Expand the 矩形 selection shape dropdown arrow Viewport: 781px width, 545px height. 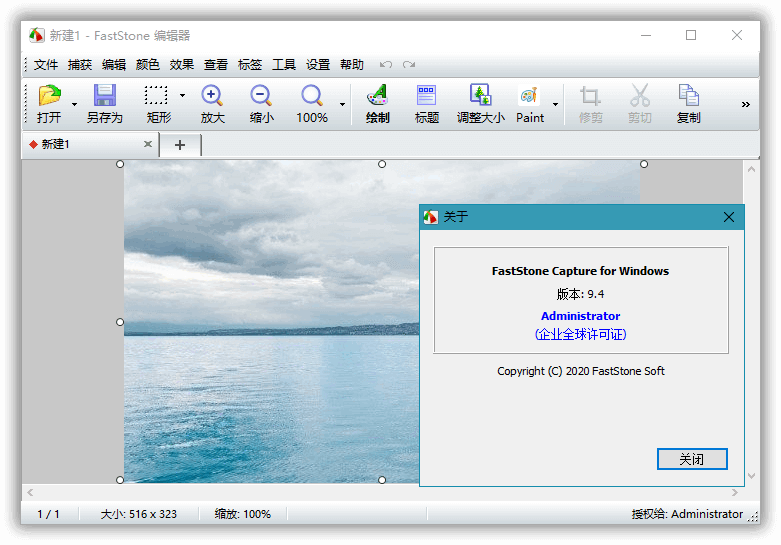pyautogui.click(x=182, y=96)
